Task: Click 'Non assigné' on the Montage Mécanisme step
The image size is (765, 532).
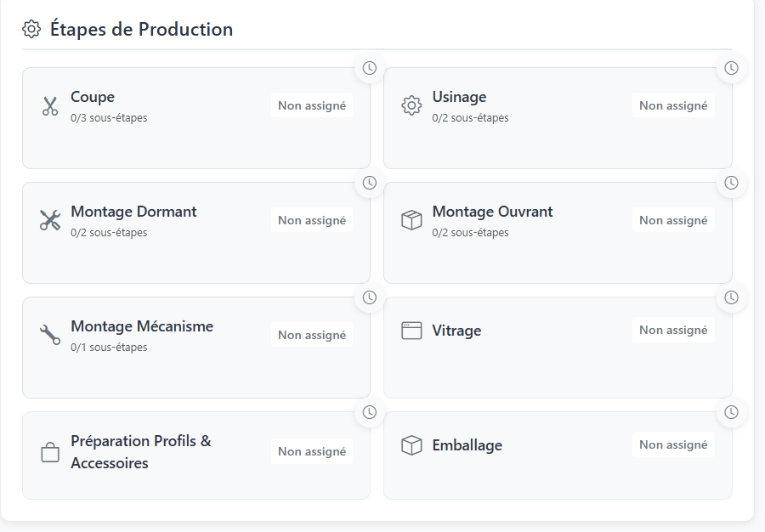Action: click(312, 335)
